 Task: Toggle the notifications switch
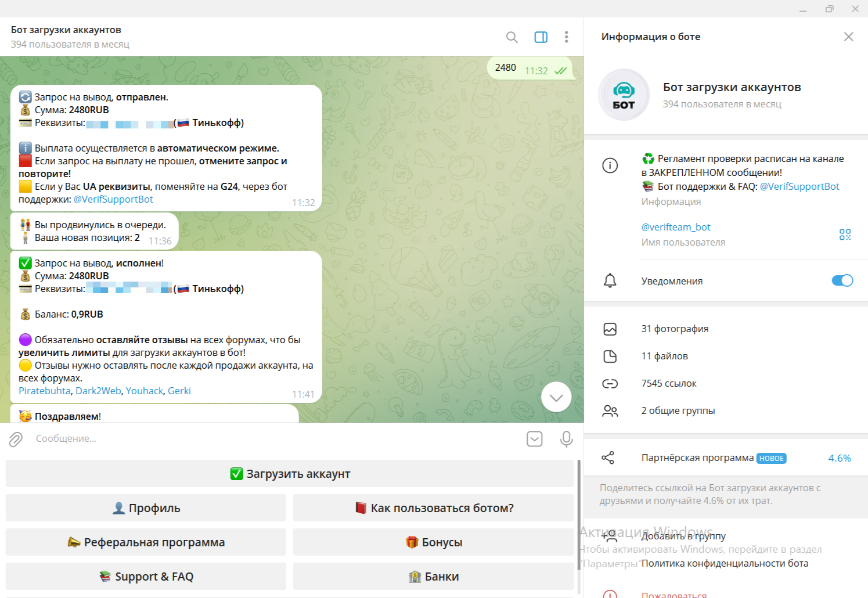pyautogui.click(x=842, y=281)
